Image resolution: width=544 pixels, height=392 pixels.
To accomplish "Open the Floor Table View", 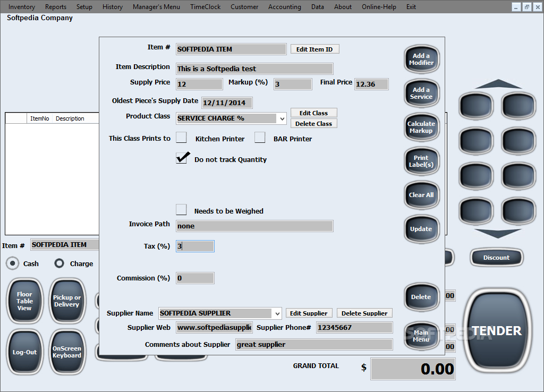I will coord(24,301).
